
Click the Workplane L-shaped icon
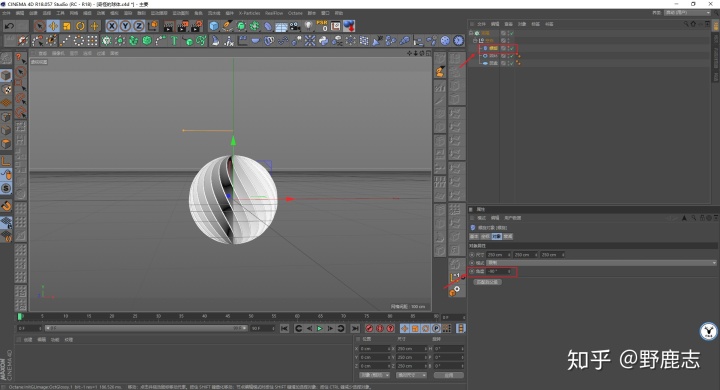tap(6, 161)
